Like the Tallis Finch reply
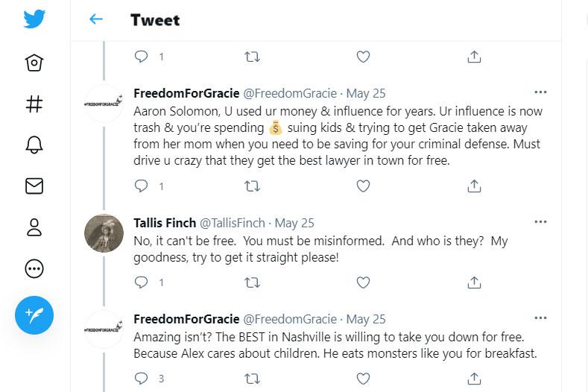Screen dimensions: 588x392 pos(363,282)
